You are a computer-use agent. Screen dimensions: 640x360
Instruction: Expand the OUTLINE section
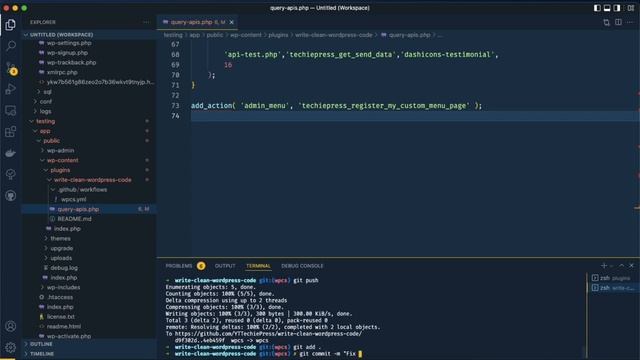[89, 344]
